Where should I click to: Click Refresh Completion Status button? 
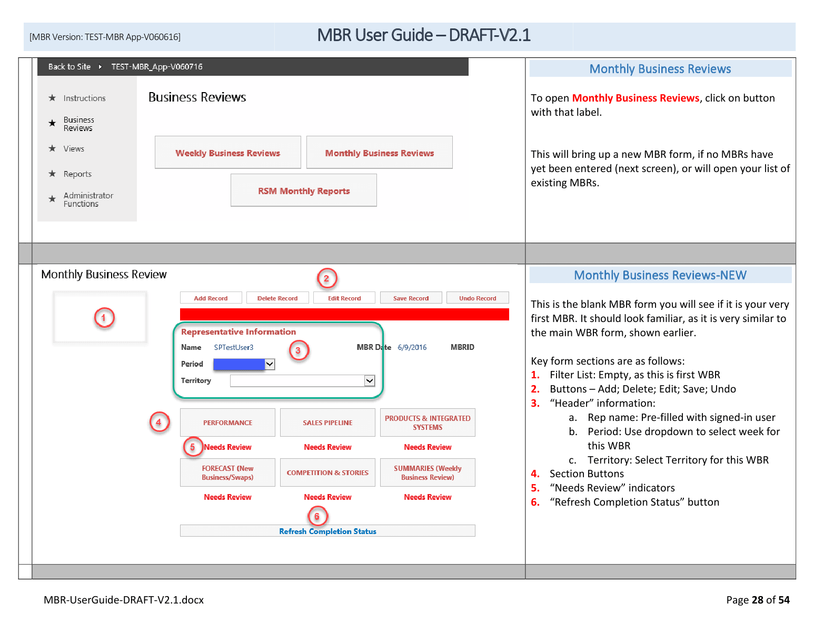coord(327,531)
